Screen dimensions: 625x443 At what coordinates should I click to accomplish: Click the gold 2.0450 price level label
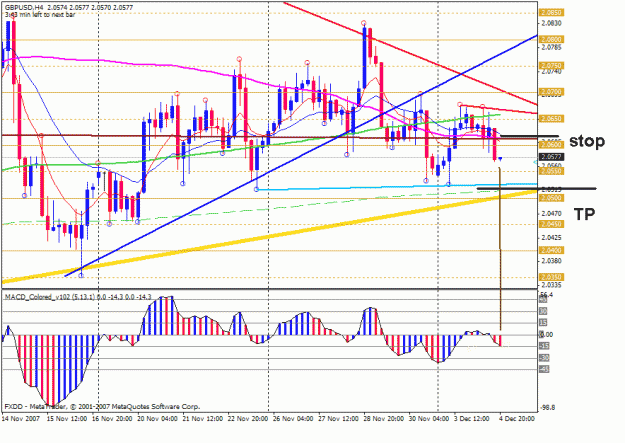[x=551, y=224]
